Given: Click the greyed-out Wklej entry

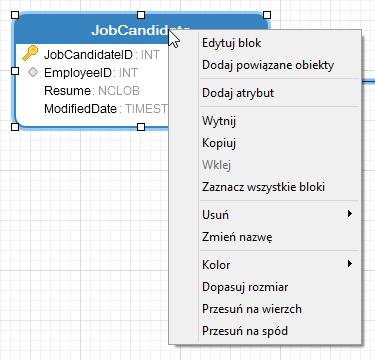Looking at the screenshot, I should pos(265,165).
